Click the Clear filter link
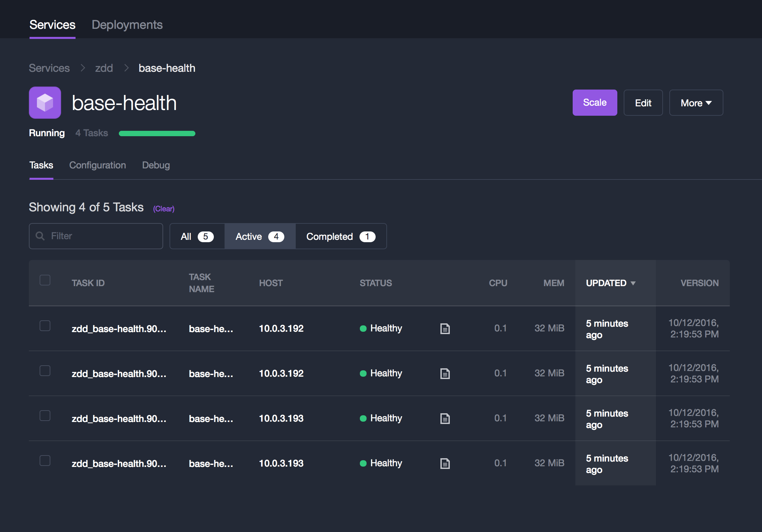 pyautogui.click(x=164, y=209)
